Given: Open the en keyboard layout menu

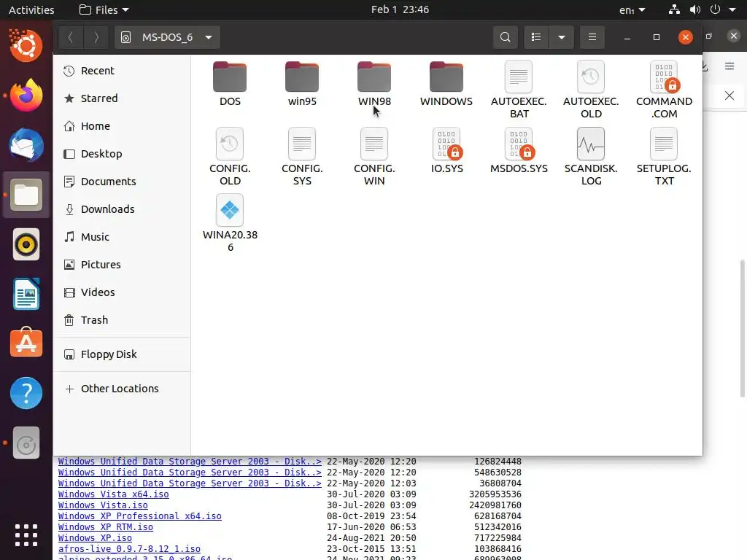Looking at the screenshot, I should [x=632, y=9].
